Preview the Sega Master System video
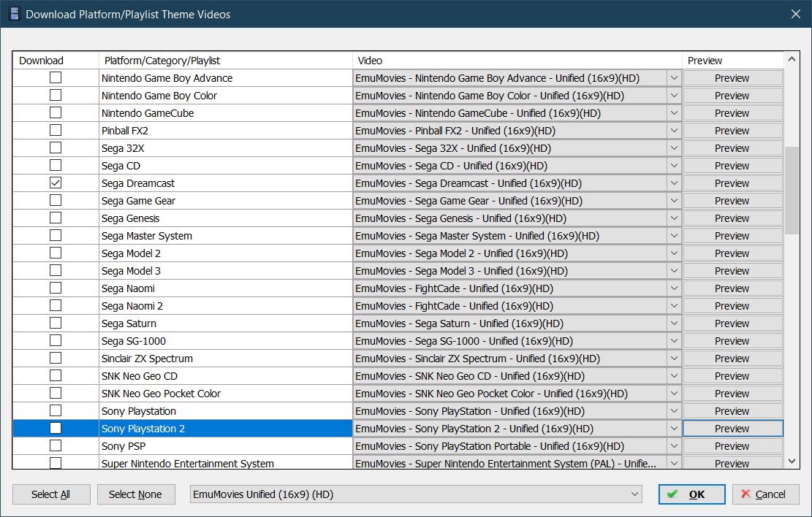Viewport: 812px width, 517px height. point(732,236)
